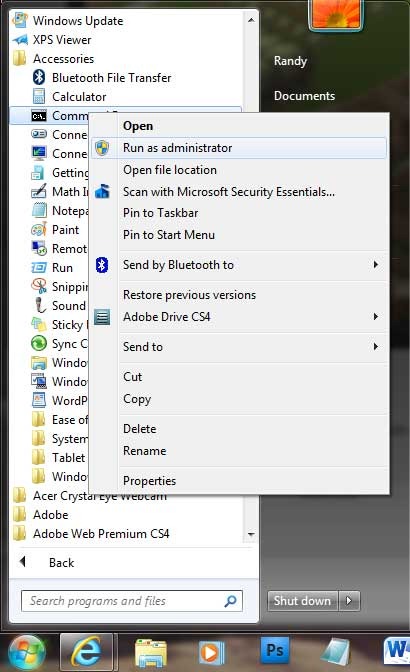Launch Windows Media Player from taskbar

(211, 652)
